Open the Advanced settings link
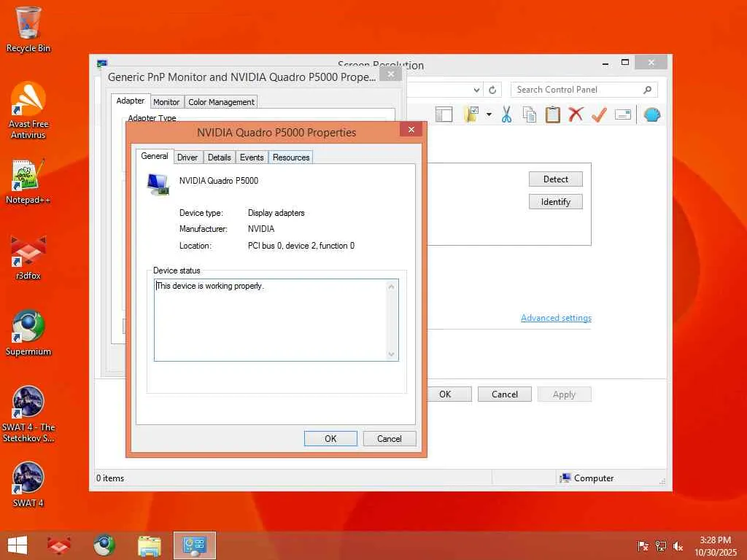The image size is (747, 560). point(556,318)
